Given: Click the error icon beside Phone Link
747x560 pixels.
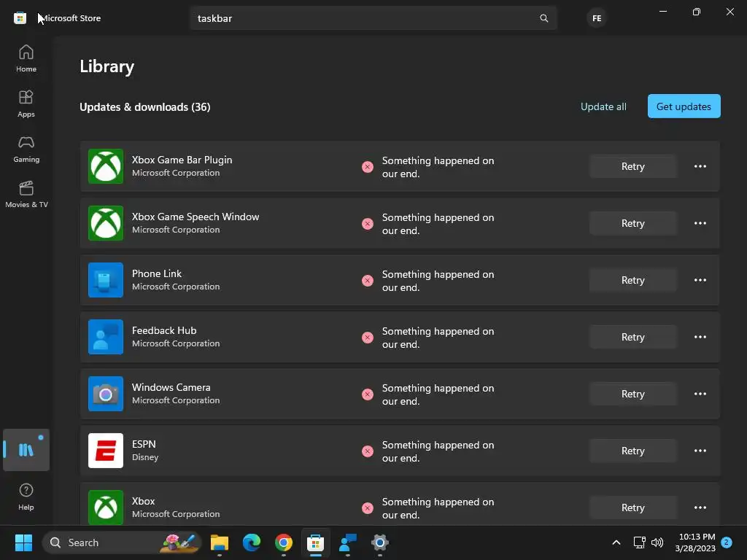Looking at the screenshot, I should [368, 281].
